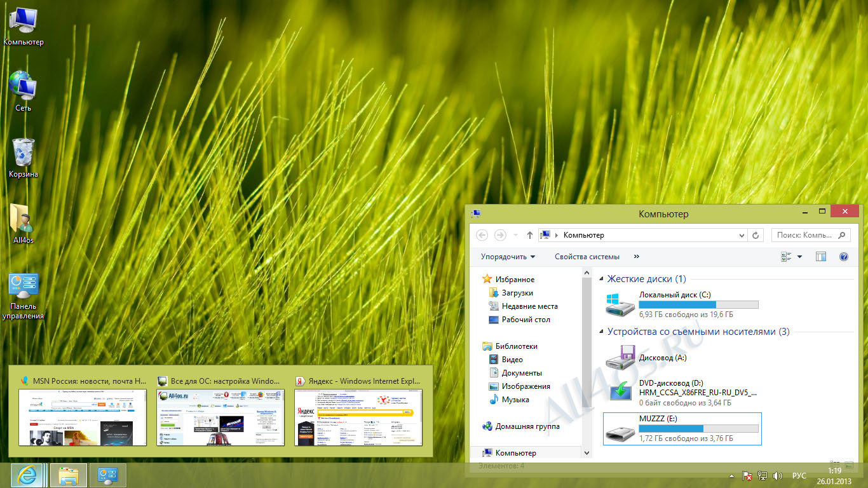This screenshot has width=868, height=488.
Task: Click the network tray icon
Action: coord(763,475)
